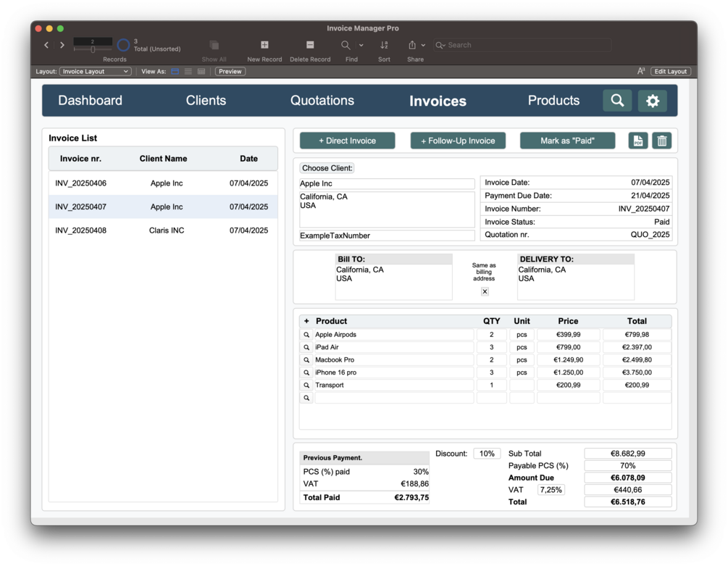Delete invoice with trash icon

[661, 141]
